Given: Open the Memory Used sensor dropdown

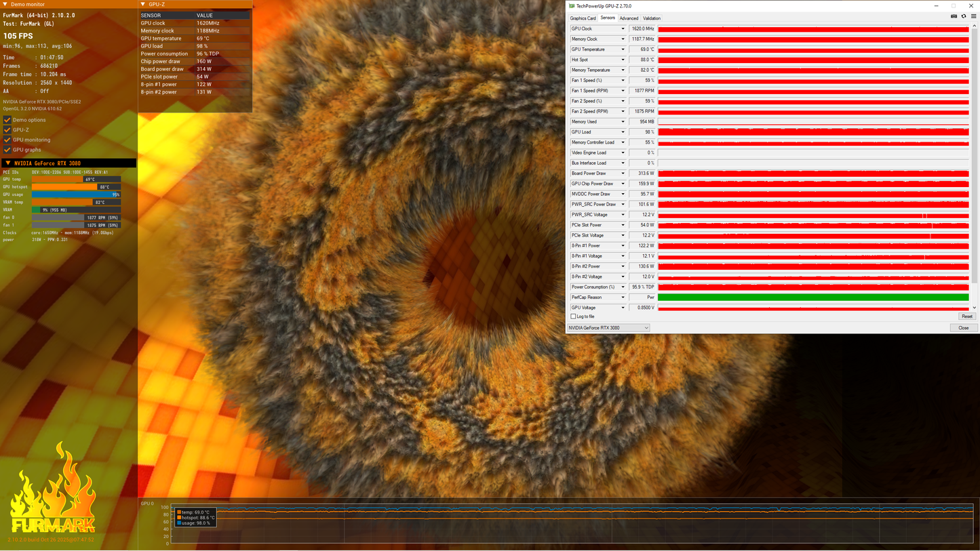Looking at the screenshot, I should click(623, 122).
